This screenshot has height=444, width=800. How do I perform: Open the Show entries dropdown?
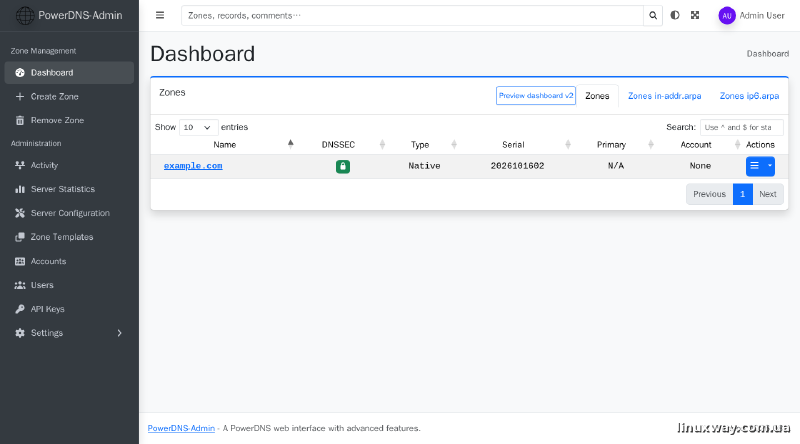198,127
